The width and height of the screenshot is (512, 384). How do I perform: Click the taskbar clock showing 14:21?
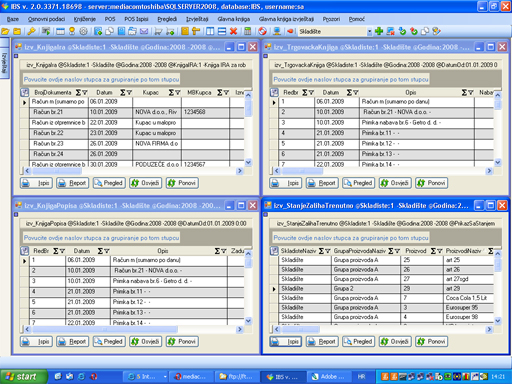pyautogui.click(x=498, y=377)
